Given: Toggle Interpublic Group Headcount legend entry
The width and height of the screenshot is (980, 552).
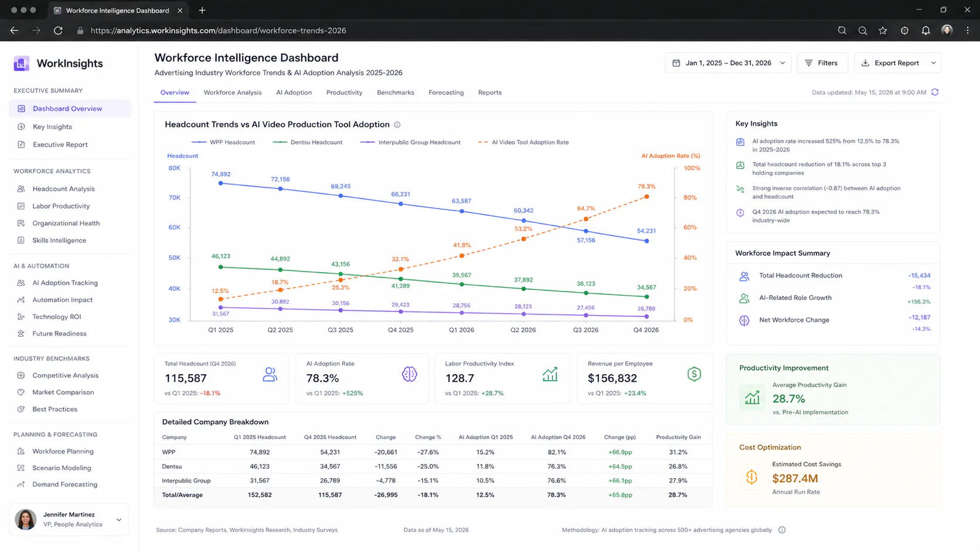Looking at the screenshot, I should click(410, 142).
